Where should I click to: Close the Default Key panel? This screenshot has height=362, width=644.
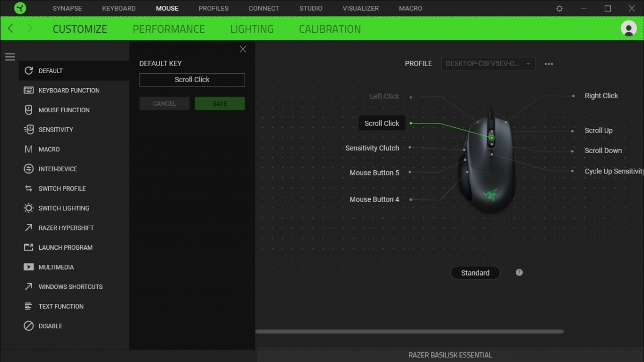click(243, 49)
